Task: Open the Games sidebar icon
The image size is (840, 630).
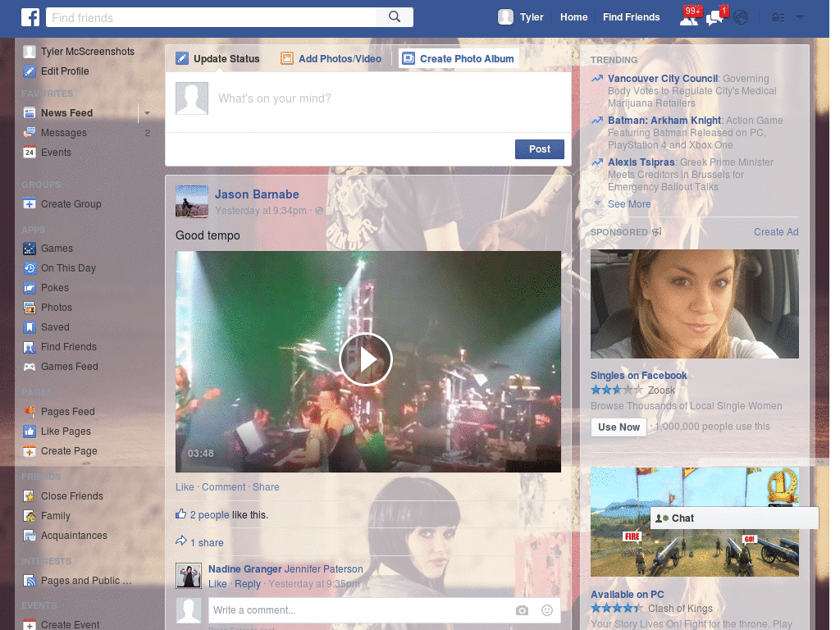Action: click(30, 249)
